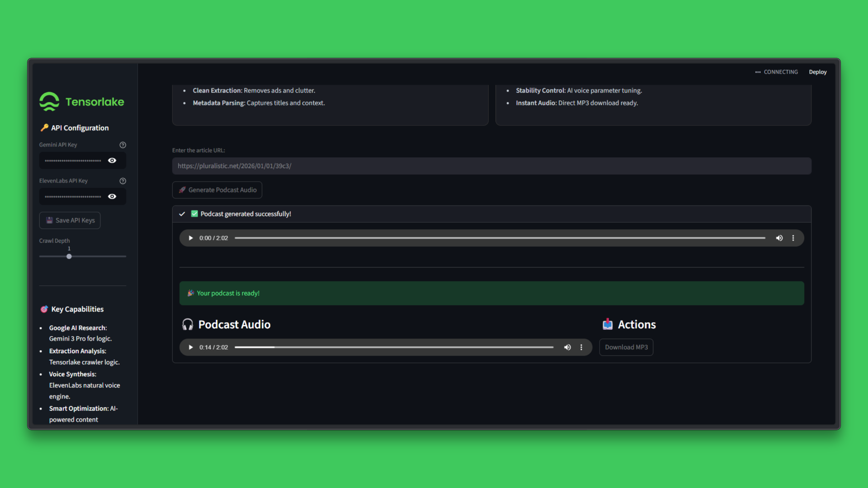The height and width of the screenshot is (488, 868).
Task: Mute the Podcast Audio player
Action: pyautogui.click(x=567, y=347)
